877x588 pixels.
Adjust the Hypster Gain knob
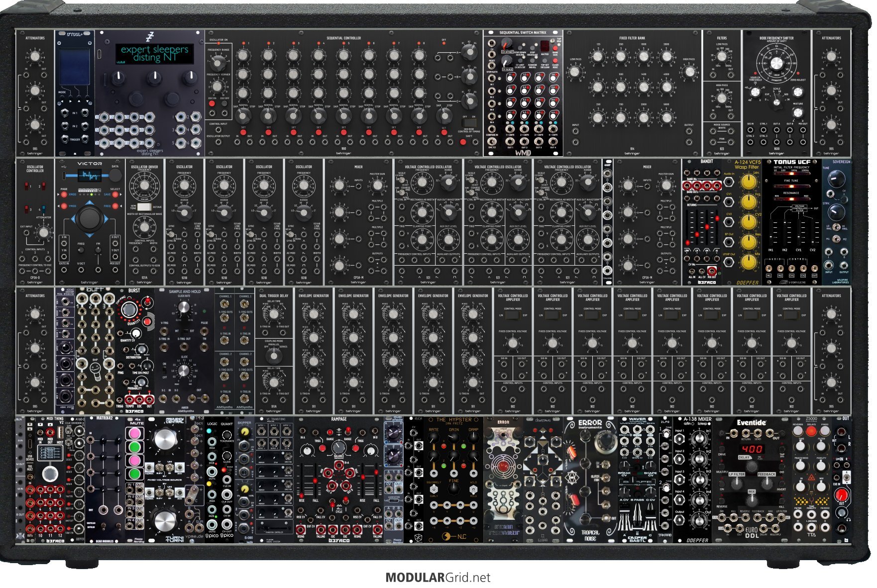[x=453, y=438]
